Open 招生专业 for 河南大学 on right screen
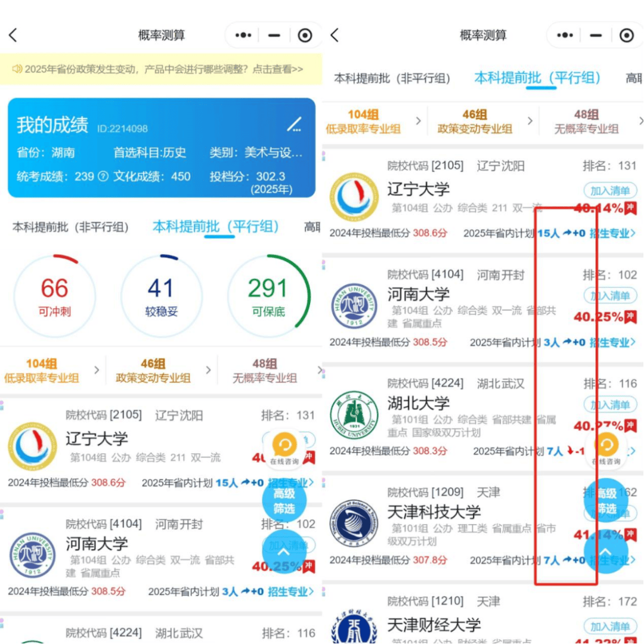This screenshot has height=644, width=644. 612,342
